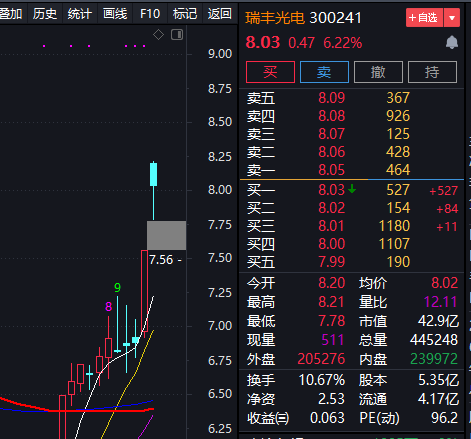Expand the 自选 dropdown arrow
This screenshot has height=439, width=471.
[x=452, y=18]
